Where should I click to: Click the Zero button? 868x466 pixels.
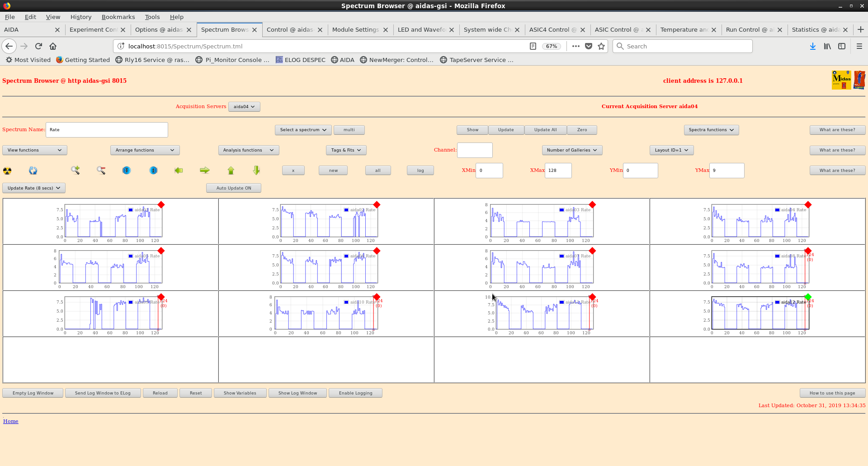coord(582,130)
